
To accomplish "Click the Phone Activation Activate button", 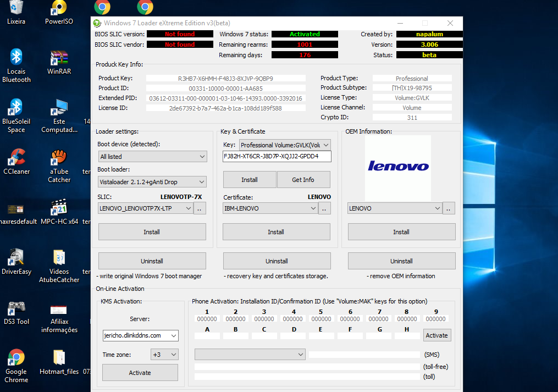I will 437,335.
